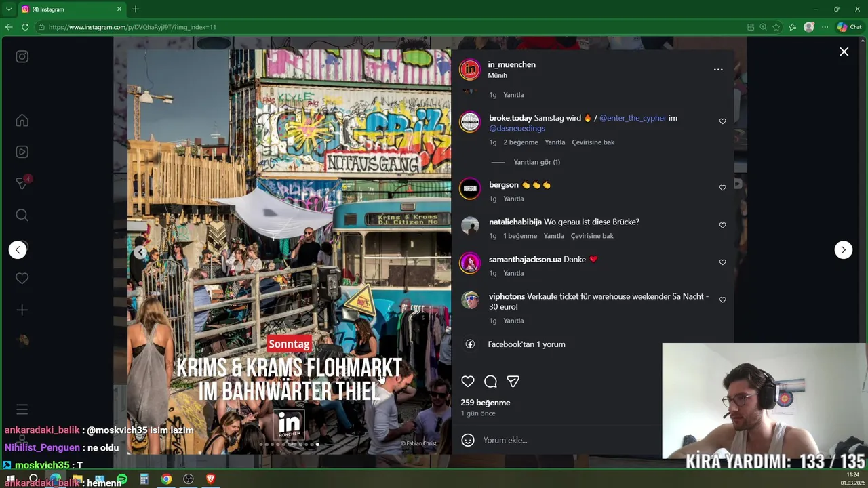Add this page to favorites star
Viewport: 868px width, 488px height.
[776, 27]
